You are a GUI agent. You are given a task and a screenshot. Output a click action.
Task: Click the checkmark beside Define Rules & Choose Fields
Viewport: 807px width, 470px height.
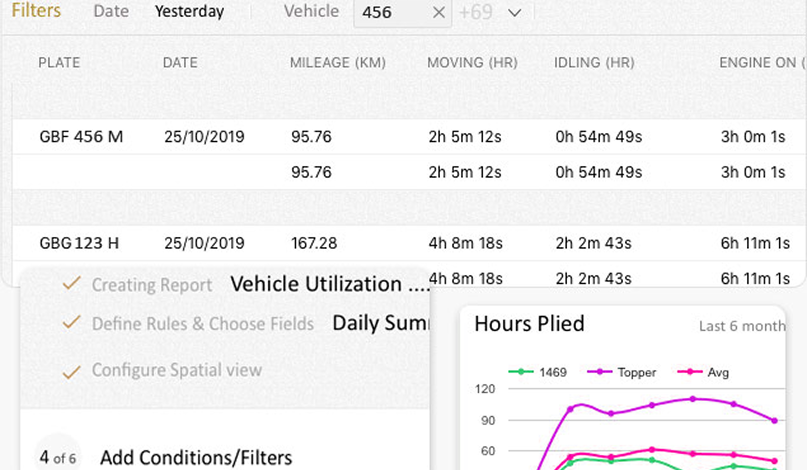coord(71,323)
